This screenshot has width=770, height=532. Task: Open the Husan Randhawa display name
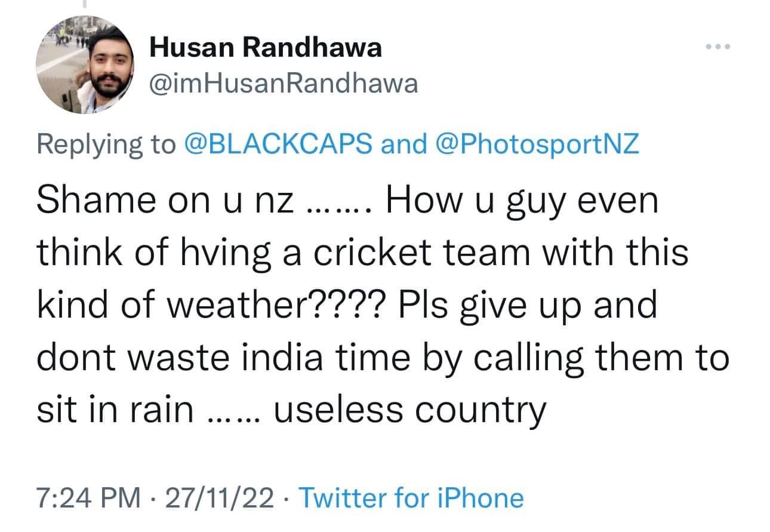click(x=265, y=47)
